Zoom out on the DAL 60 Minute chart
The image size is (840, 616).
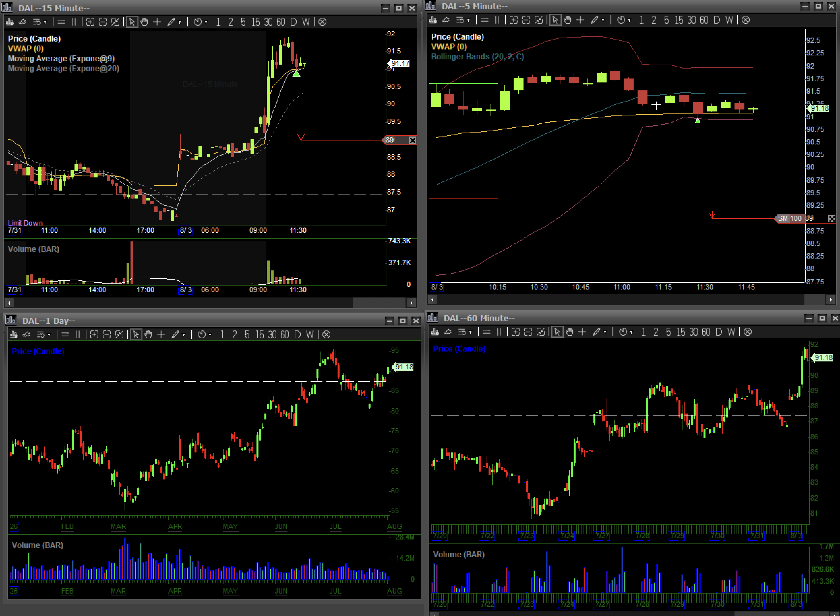(x=528, y=332)
